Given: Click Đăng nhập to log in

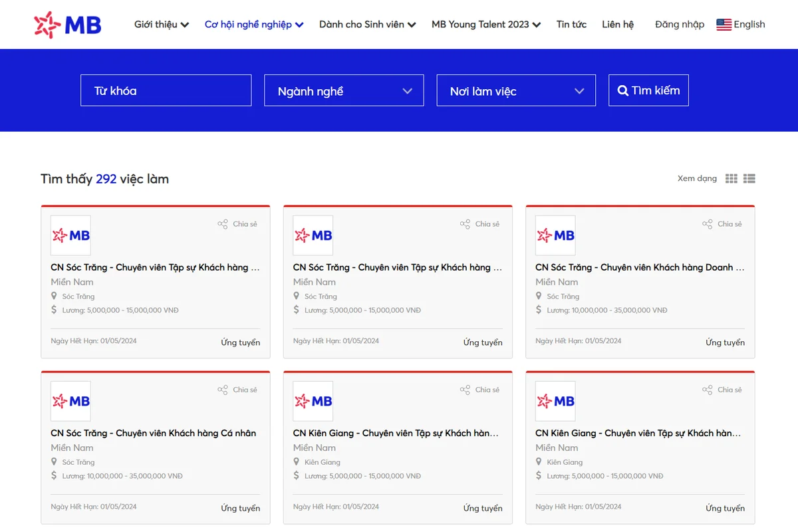Looking at the screenshot, I should pos(680,25).
